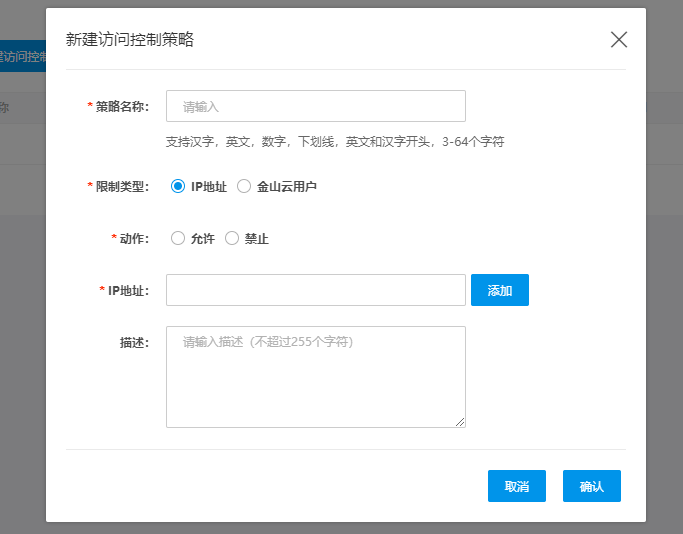Choose the 金山云用户 radio option

point(244,186)
